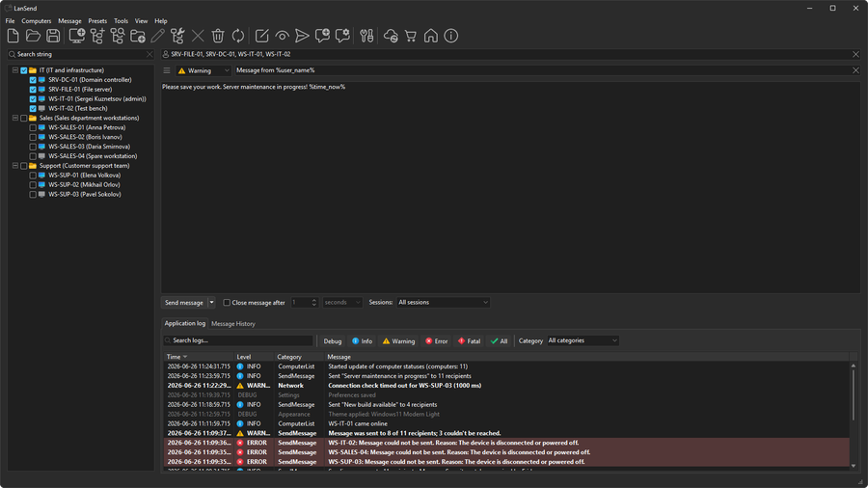Uncheck SRV-DC-01 Domain controller checkbox

tap(33, 80)
